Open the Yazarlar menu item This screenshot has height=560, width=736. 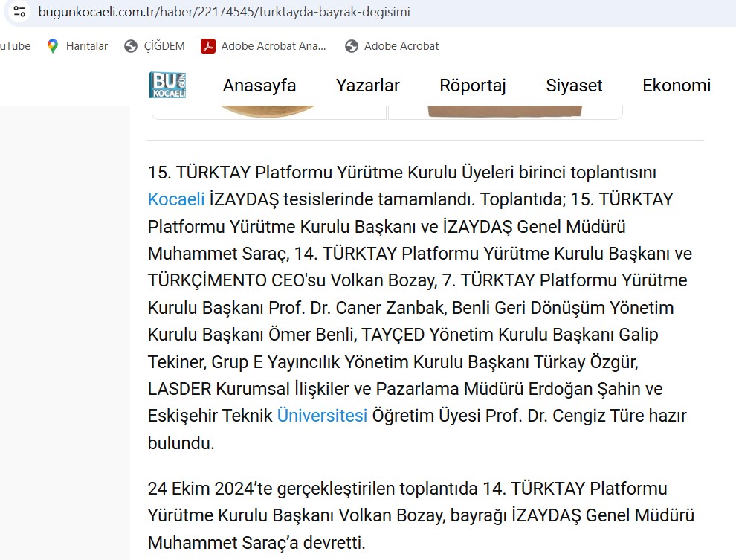[367, 86]
